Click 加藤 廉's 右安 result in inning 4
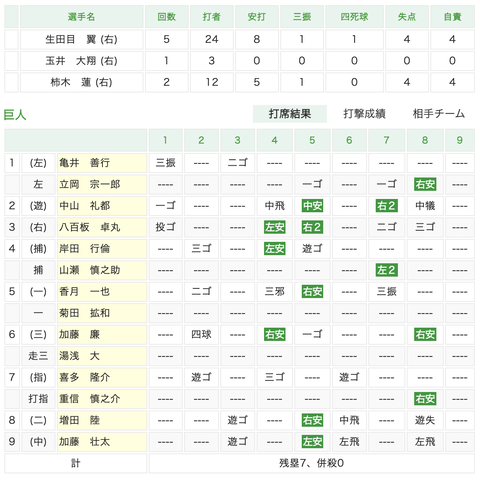The image size is (480, 480). click(274, 334)
